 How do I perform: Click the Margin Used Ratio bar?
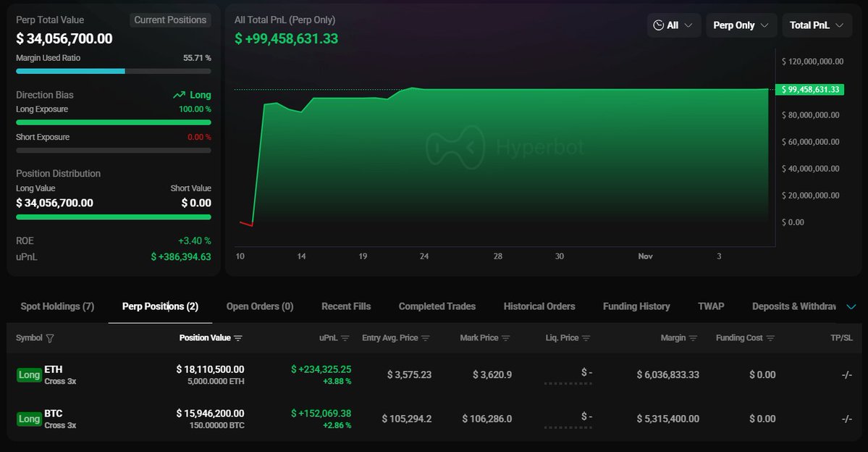(x=114, y=71)
